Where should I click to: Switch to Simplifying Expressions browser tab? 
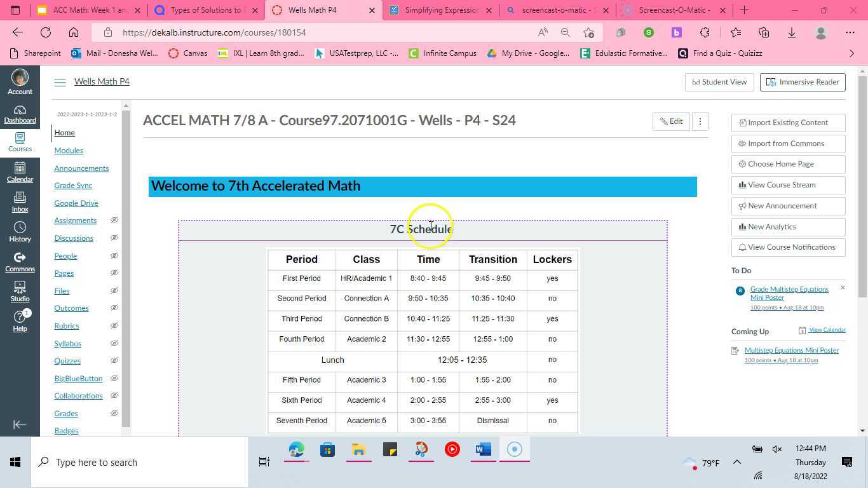pos(440,10)
